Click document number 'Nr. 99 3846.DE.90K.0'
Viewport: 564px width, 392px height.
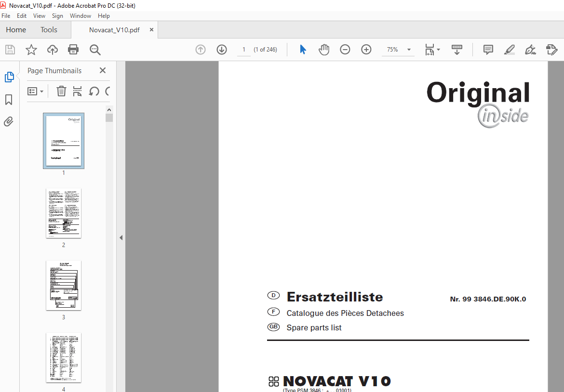coord(488,300)
